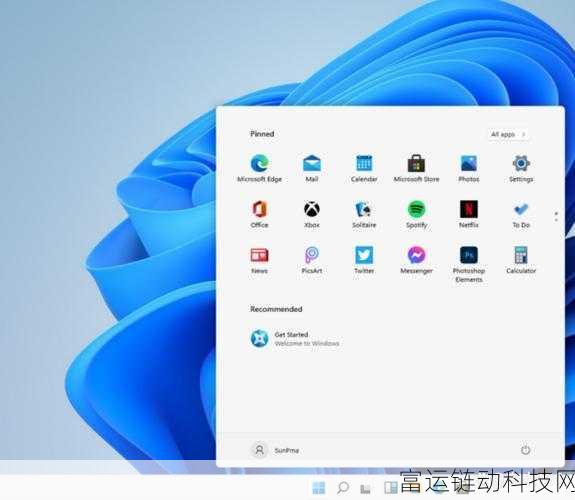
Task: Open the To Do app
Action: coord(521,214)
